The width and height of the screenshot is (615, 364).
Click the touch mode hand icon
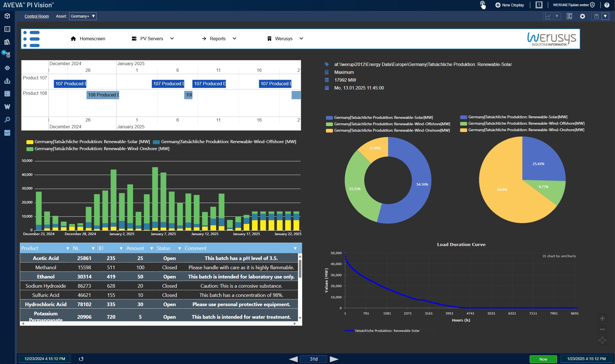pyautogui.click(x=483, y=5)
